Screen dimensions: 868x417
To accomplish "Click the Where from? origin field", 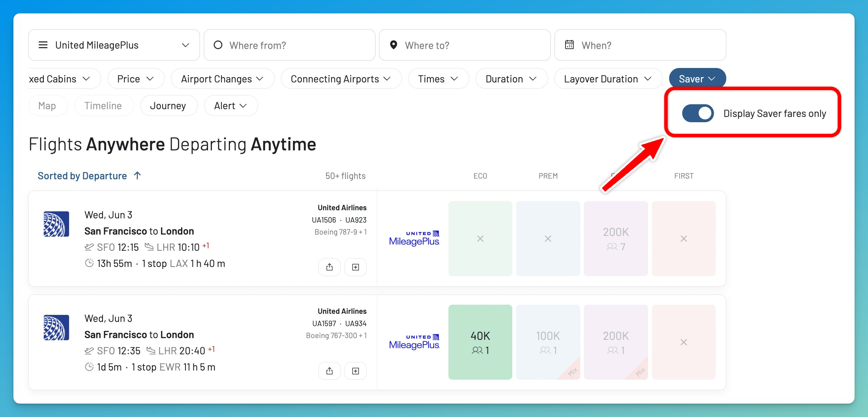I will click(289, 45).
